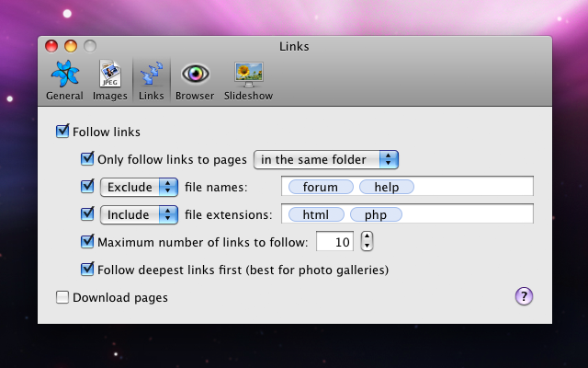Select the 'help' token in file names
Screen dimensions: 588x368
[387, 187]
